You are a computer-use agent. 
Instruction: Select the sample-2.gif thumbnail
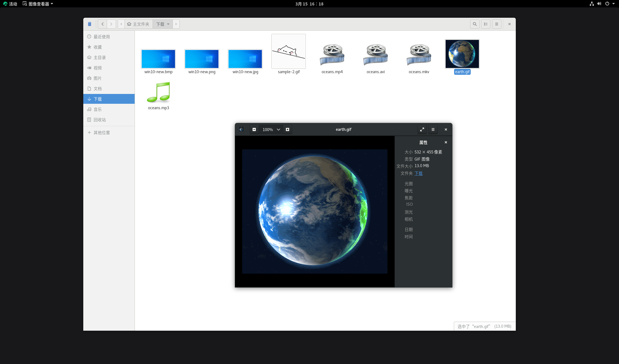point(289,51)
